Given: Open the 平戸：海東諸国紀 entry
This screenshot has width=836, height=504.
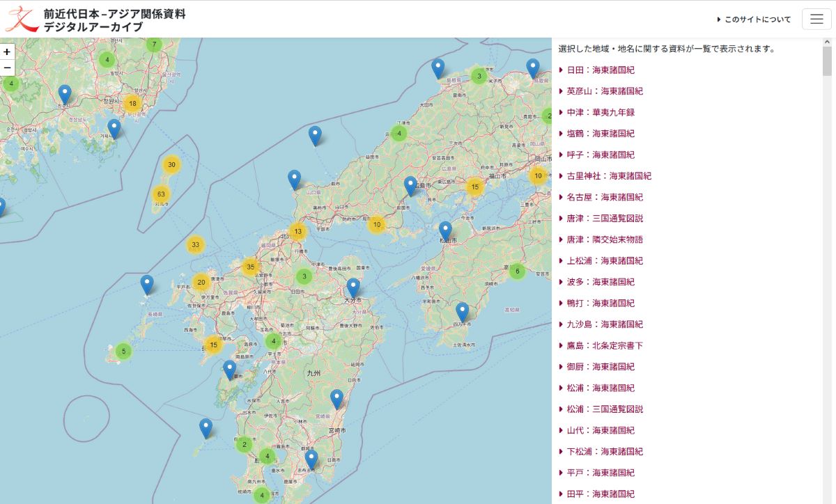Looking at the screenshot, I should (x=601, y=473).
